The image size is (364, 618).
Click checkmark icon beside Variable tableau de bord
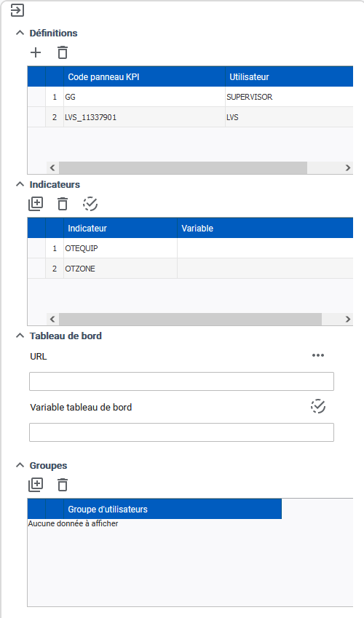pos(318,406)
